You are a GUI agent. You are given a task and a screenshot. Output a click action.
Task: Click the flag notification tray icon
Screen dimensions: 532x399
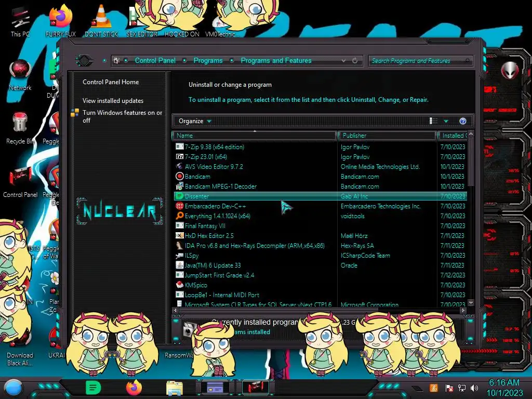449,388
